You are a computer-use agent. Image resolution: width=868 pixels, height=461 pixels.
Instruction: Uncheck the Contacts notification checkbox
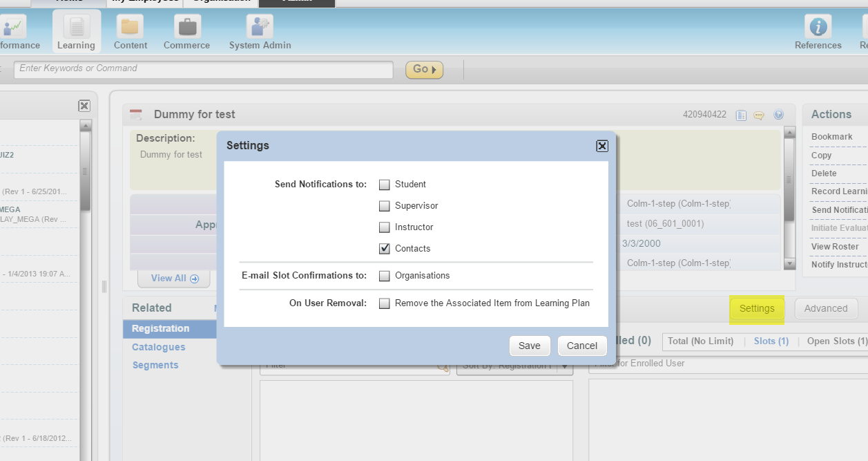[x=385, y=249]
